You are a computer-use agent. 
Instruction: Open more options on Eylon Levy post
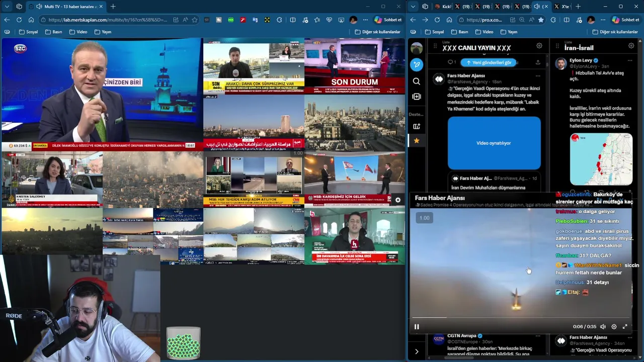coord(630,60)
